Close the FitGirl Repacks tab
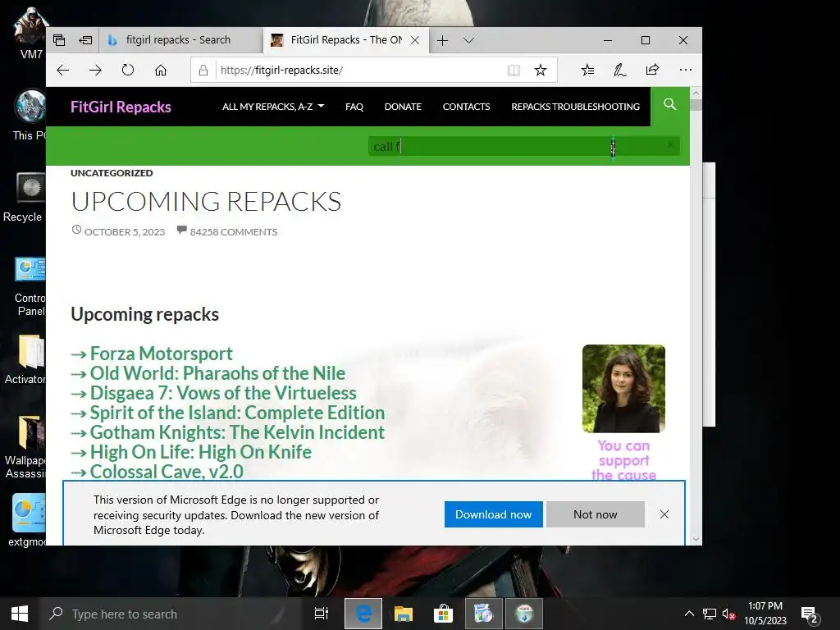The image size is (840, 630). [x=414, y=40]
